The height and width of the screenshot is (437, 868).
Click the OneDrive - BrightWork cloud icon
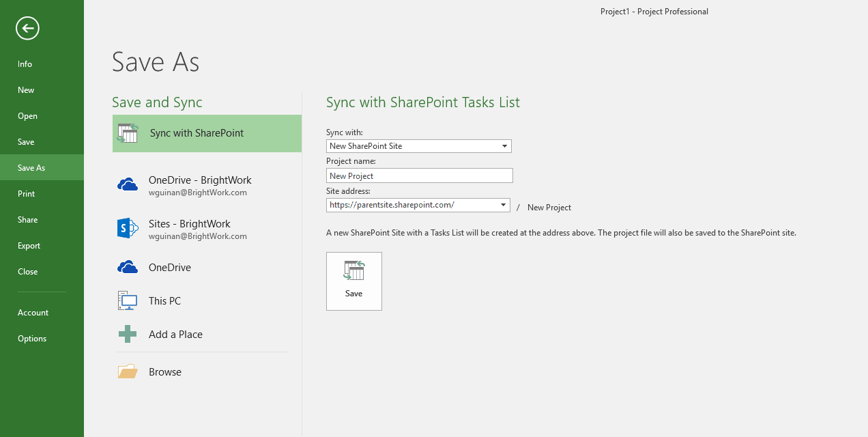pyautogui.click(x=128, y=184)
